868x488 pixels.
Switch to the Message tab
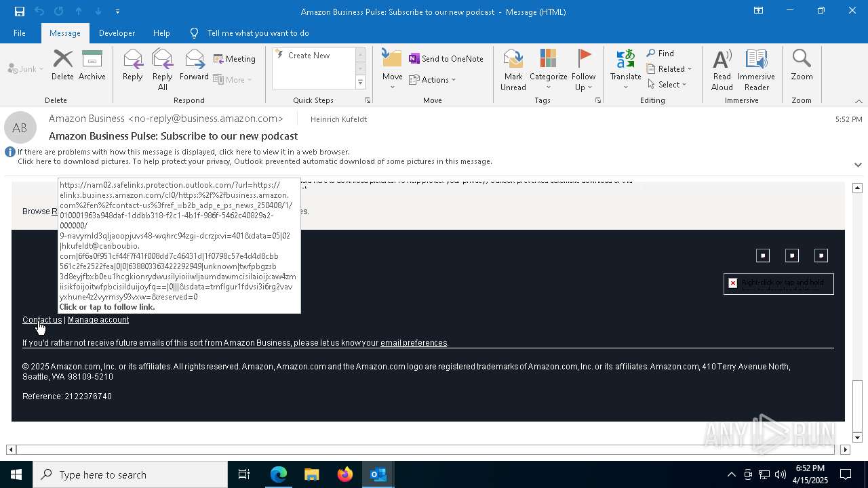(x=65, y=33)
